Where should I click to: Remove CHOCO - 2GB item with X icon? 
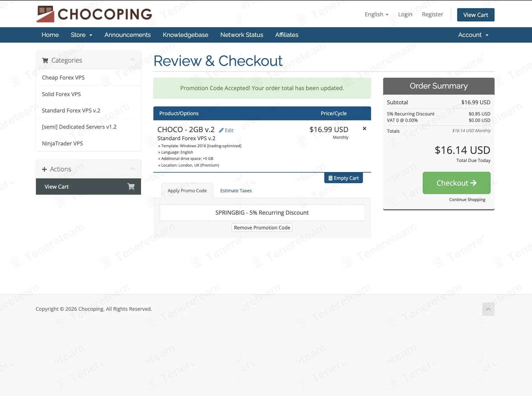click(x=364, y=128)
